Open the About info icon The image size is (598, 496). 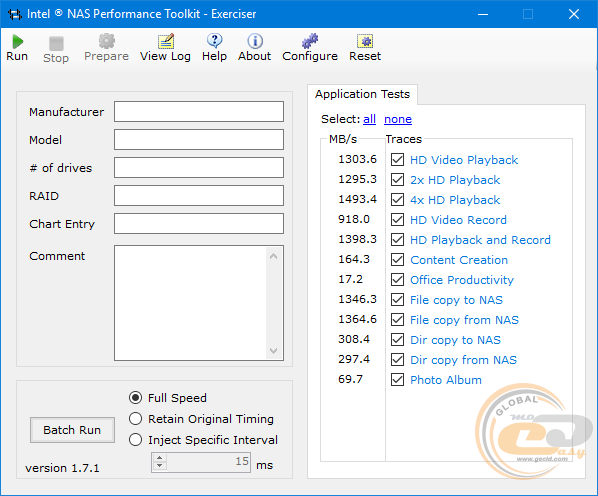pos(255,41)
